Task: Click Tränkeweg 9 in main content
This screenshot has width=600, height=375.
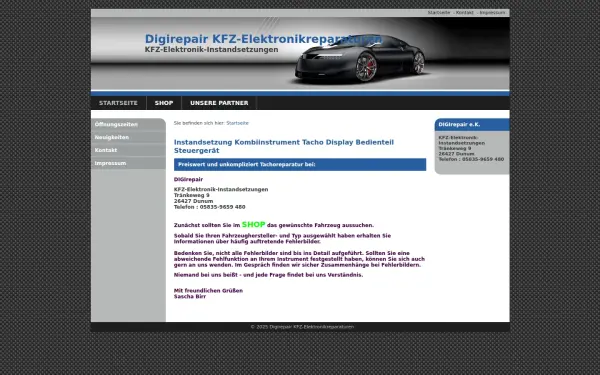Action: pos(192,195)
